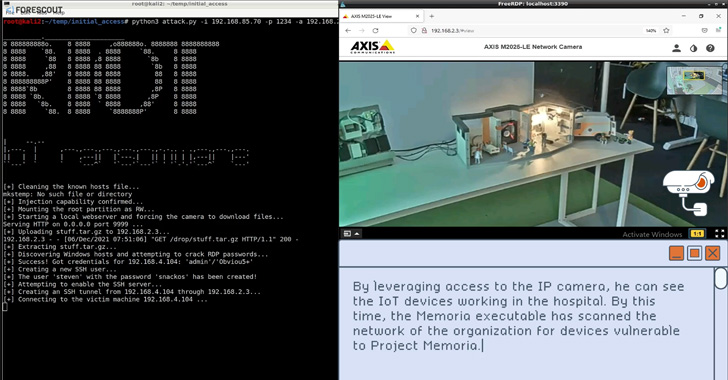
Task: Expand the stream profile arrow below video
Action: [357, 234]
